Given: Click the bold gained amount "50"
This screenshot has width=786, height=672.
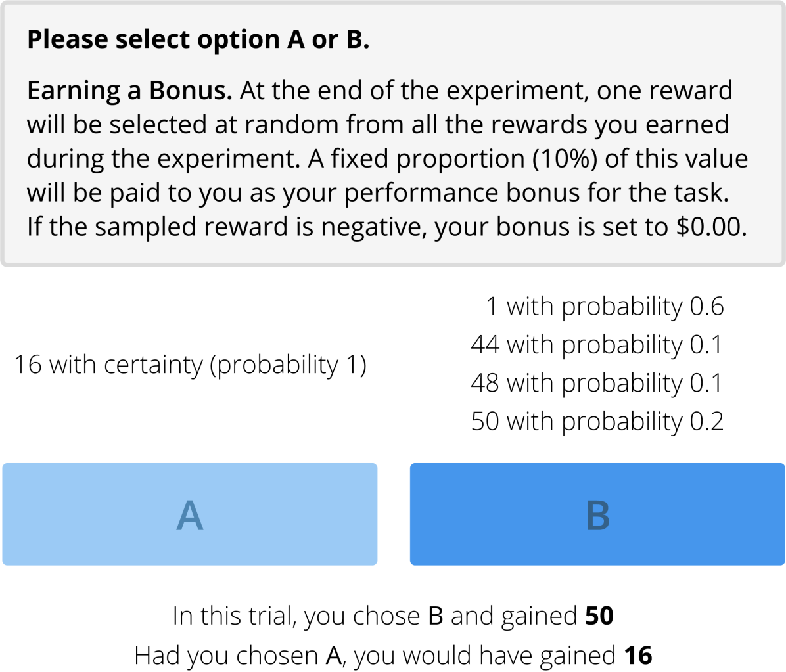Looking at the screenshot, I should (x=599, y=616).
